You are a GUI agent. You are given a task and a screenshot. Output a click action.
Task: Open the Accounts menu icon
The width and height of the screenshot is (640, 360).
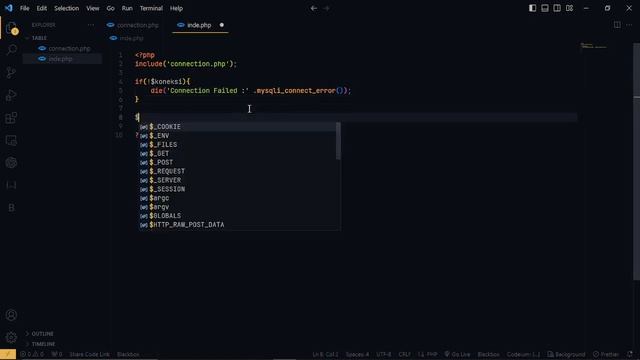pyautogui.click(x=11, y=315)
